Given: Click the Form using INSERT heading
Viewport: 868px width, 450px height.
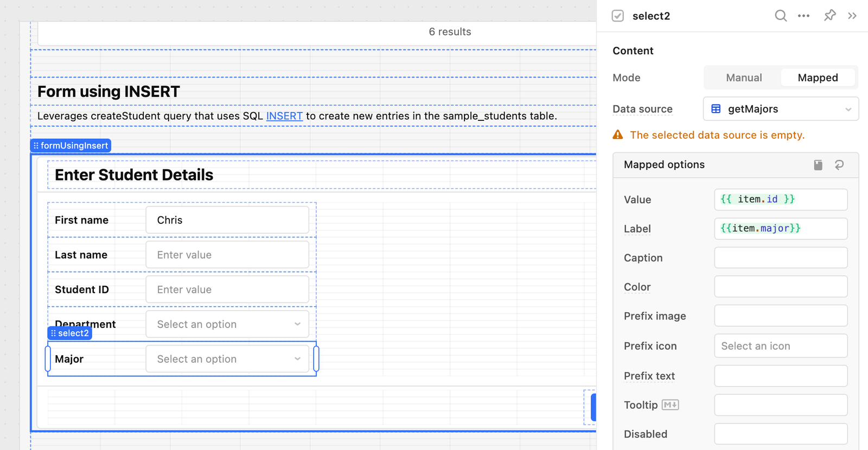Looking at the screenshot, I should tap(108, 92).
